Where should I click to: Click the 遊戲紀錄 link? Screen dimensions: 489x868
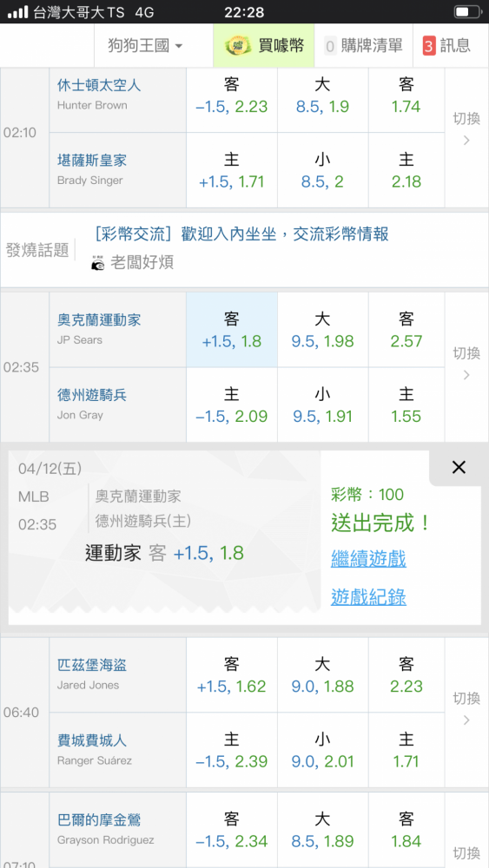(x=368, y=597)
